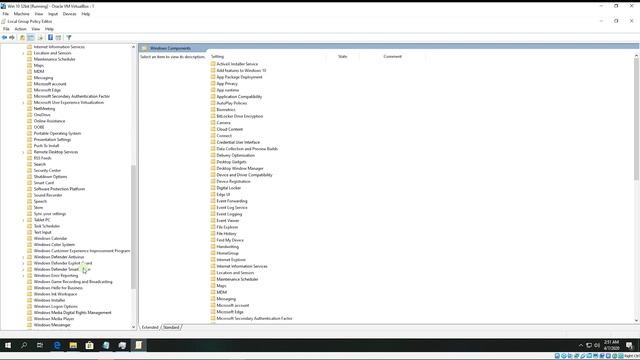The image size is (640, 360).
Task: Select Windows Ink Workspace in the tree
Action: [x=56, y=294]
